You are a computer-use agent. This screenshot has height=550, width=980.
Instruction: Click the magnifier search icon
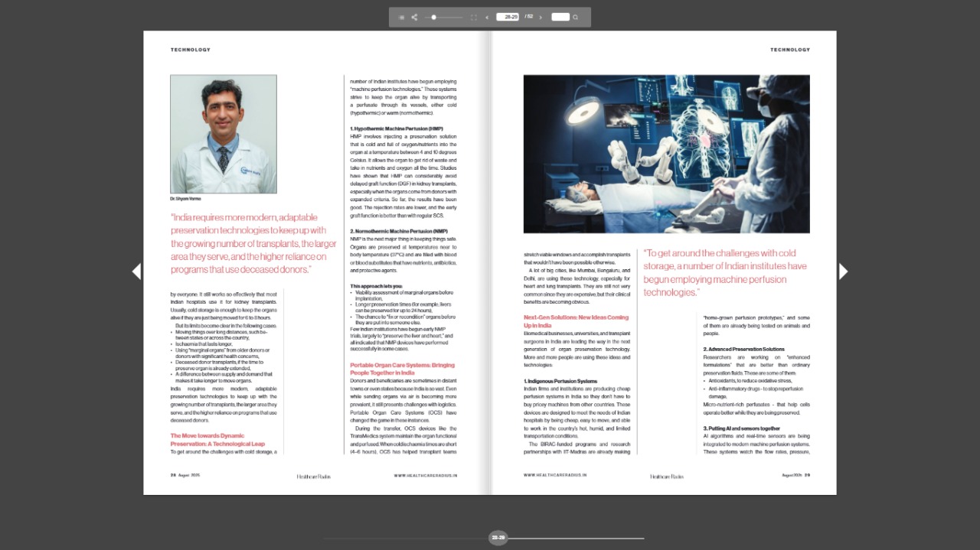tap(576, 17)
